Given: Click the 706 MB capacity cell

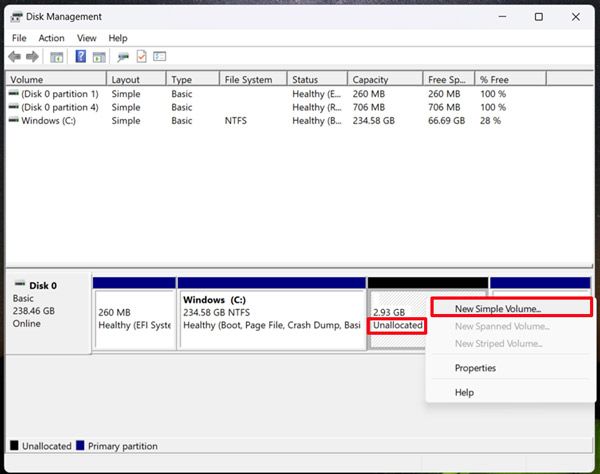Looking at the screenshot, I should click(x=369, y=107).
